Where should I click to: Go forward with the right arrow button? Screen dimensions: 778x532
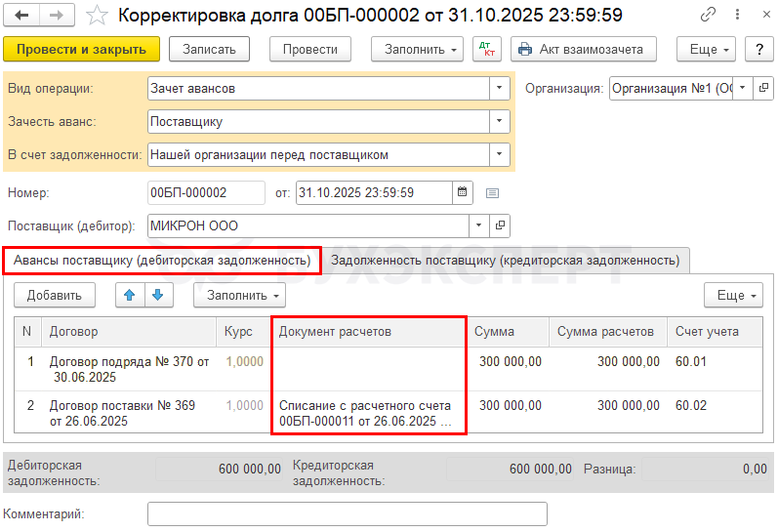click(57, 16)
